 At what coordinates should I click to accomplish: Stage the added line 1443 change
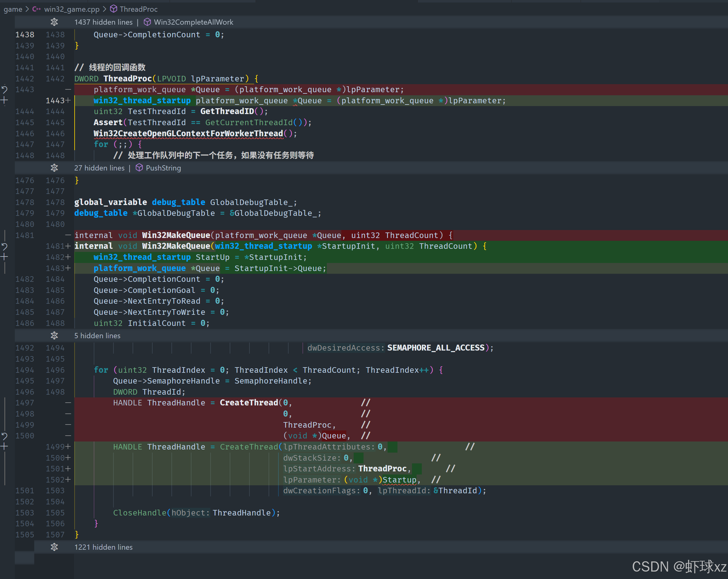tap(4, 100)
